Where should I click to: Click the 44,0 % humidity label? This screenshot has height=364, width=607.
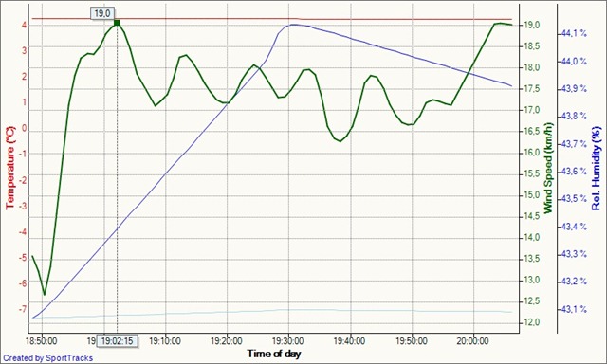[x=574, y=61]
